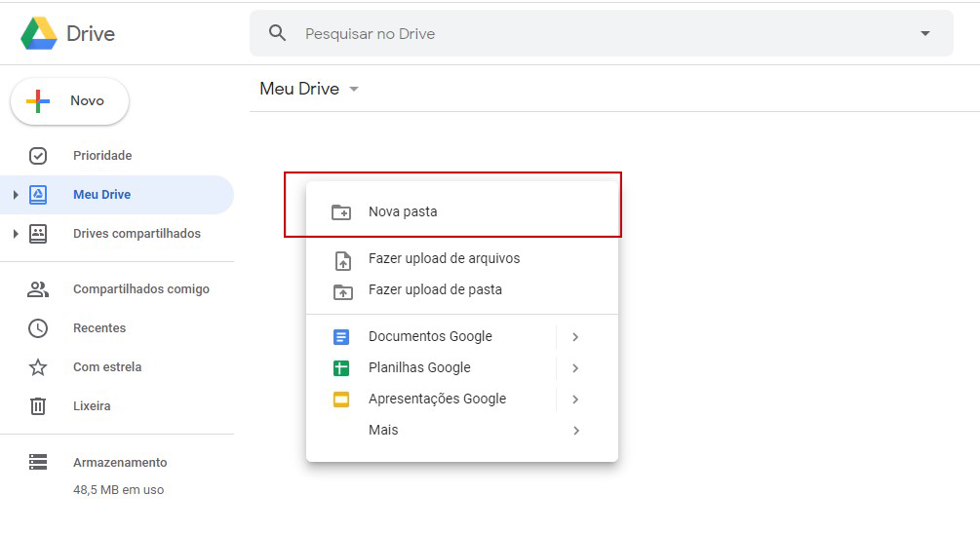Expand Planilhas Google submenu arrow
Viewport: 980px width, 533px height.
pos(575,368)
